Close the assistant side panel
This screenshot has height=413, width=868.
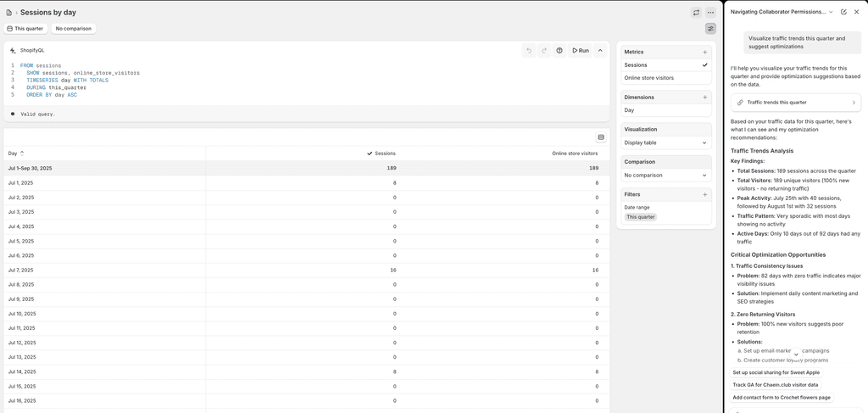click(856, 12)
